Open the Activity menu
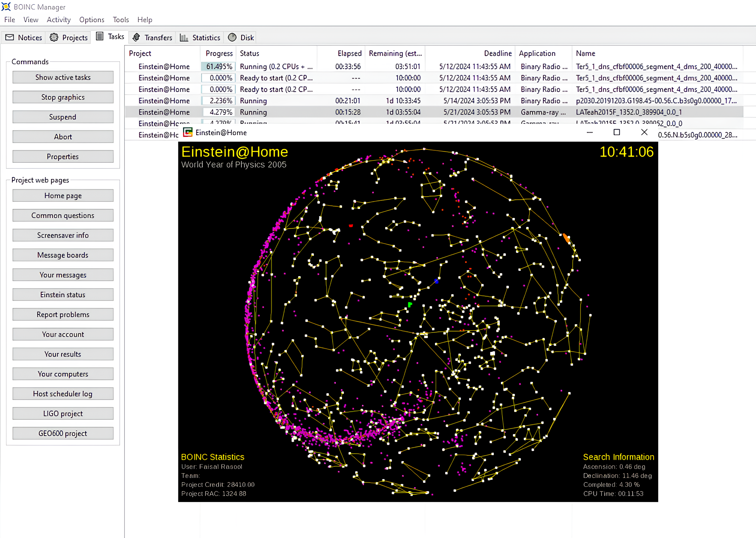This screenshot has width=756, height=538. point(58,20)
